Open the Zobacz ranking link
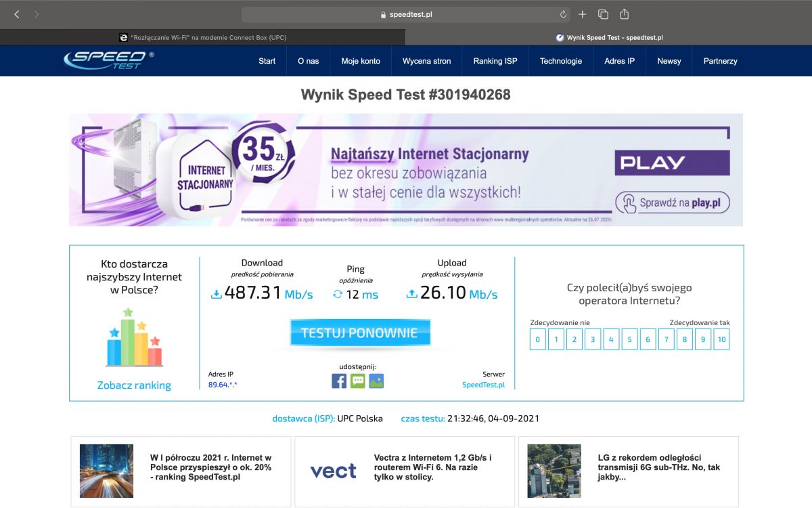Viewport: 812px width, 508px height. coord(134,385)
